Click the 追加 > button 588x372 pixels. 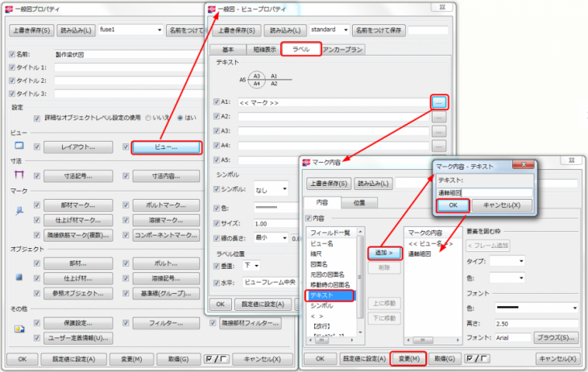[x=384, y=253]
